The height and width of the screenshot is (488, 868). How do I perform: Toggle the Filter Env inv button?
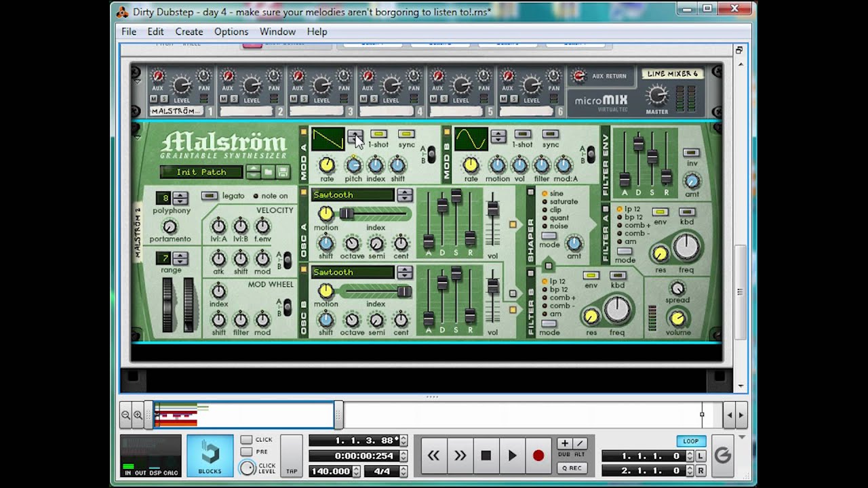691,153
